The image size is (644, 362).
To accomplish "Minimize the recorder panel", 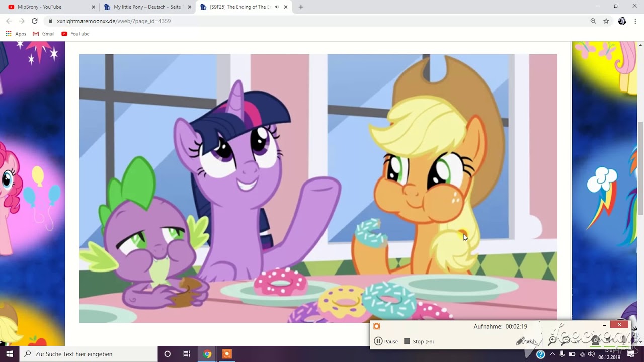I will [x=605, y=325].
